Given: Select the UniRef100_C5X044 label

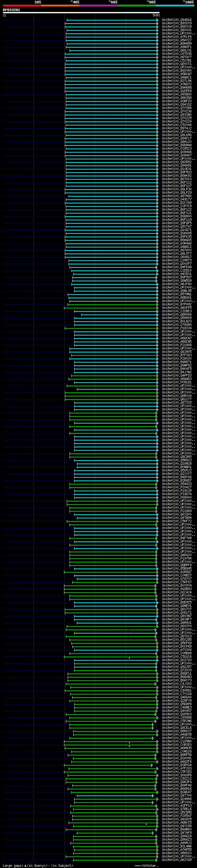Looking at the screenshot, I should tap(177, 125).
